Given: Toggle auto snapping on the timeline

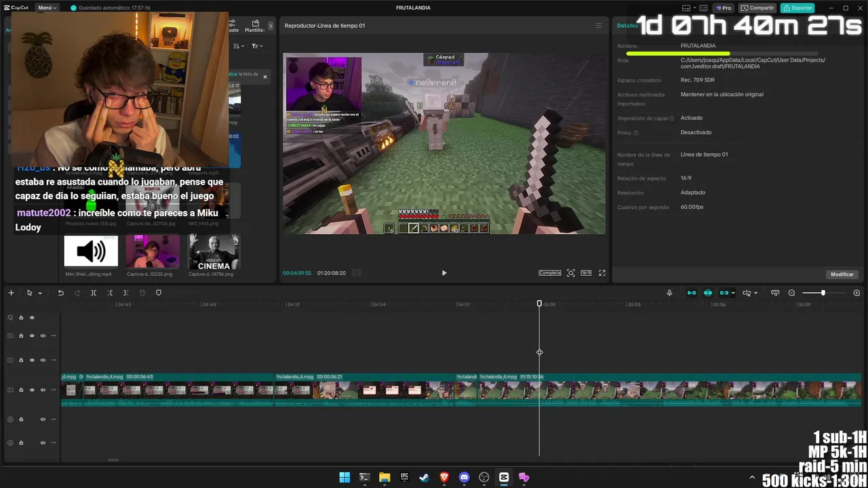Looking at the screenshot, I should [708, 293].
